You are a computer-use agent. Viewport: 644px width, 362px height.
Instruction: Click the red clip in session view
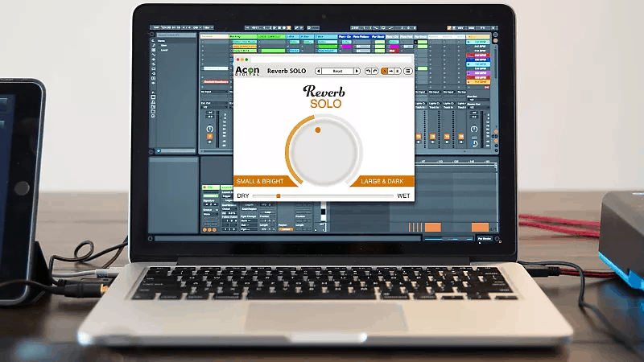tap(394, 51)
